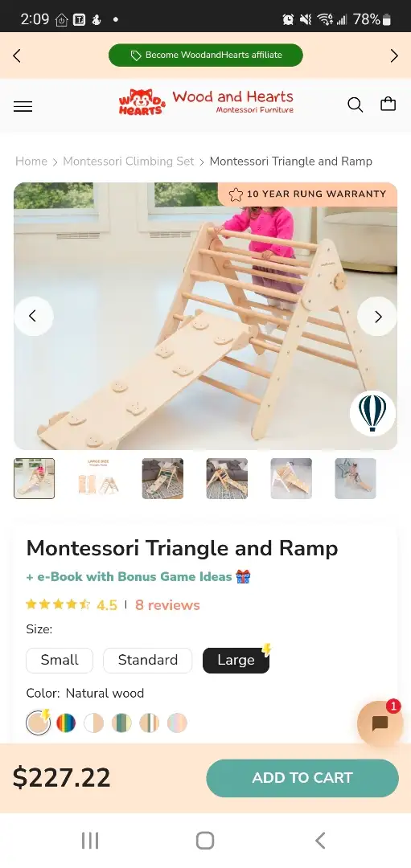Click the Wood and Hearts logo
Image resolution: width=411 pixels, height=868 pixels.
[206, 102]
